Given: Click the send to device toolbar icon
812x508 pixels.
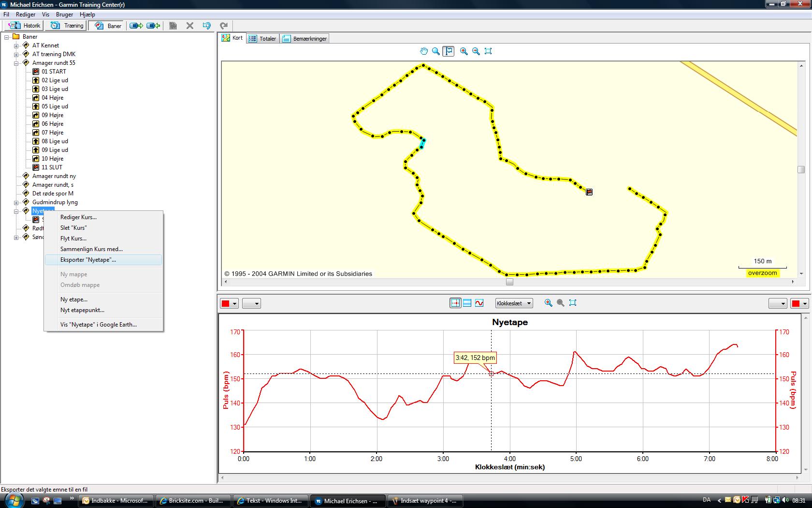Looking at the screenshot, I should (136, 26).
